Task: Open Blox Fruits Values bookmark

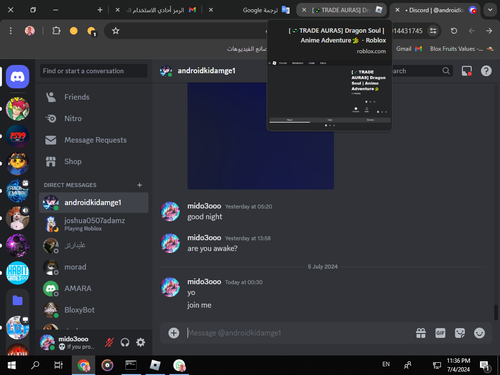Action: 461,49
